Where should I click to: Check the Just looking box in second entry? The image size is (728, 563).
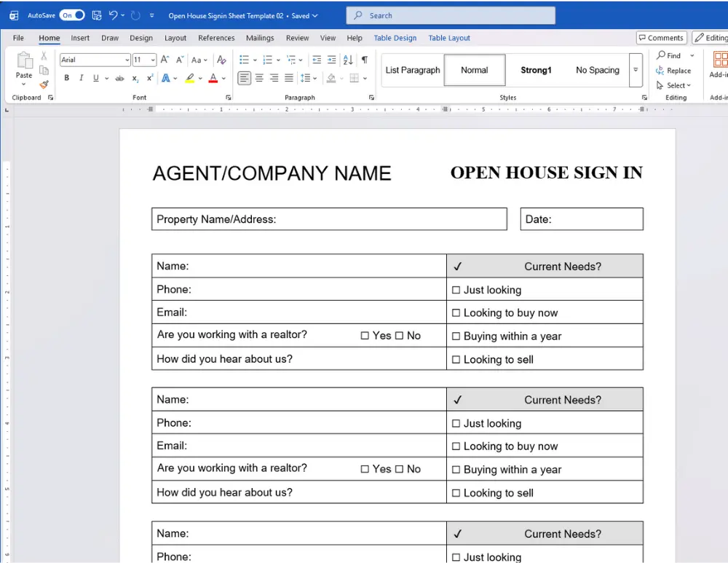pyautogui.click(x=455, y=423)
